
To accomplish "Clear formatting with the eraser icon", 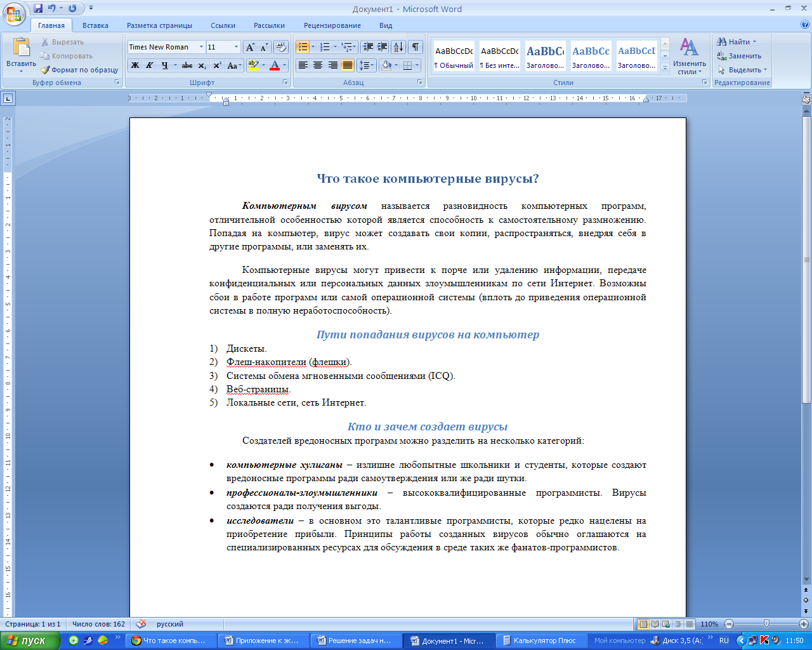I will (x=282, y=47).
